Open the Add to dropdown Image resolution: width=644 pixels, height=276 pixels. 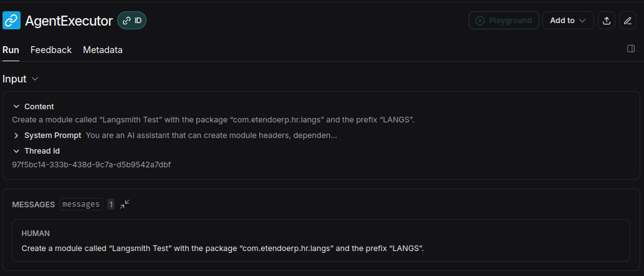point(568,21)
